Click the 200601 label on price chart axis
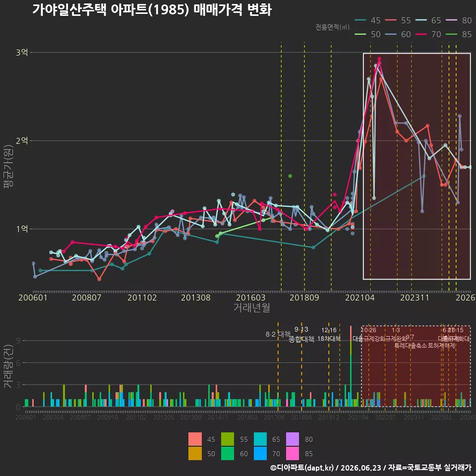Image resolution: width=476 pixels, height=476 pixels. point(33,297)
